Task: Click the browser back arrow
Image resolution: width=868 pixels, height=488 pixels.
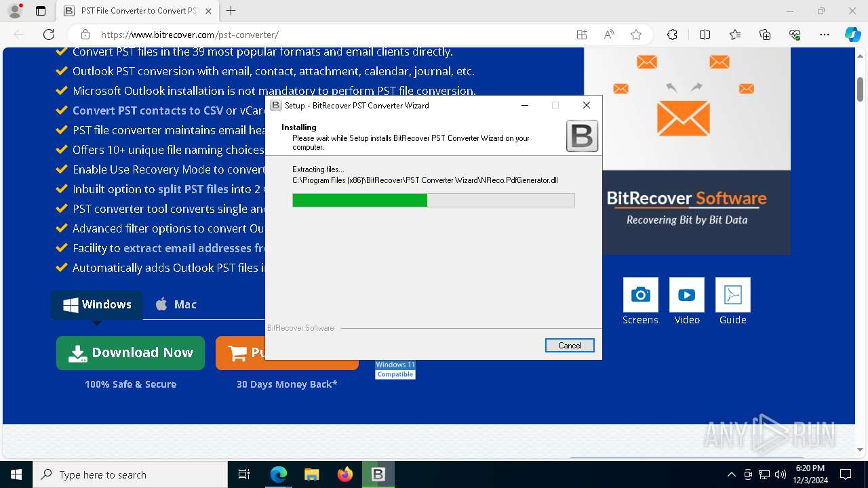Action: click(19, 35)
